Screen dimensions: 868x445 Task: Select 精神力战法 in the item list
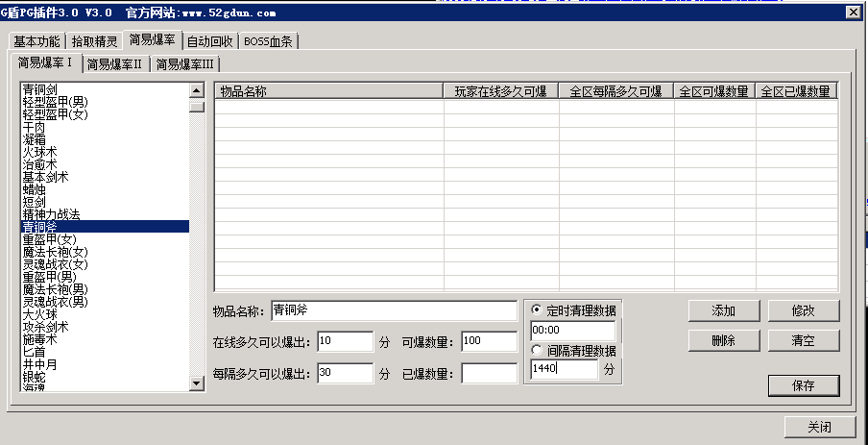coord(105,214)
